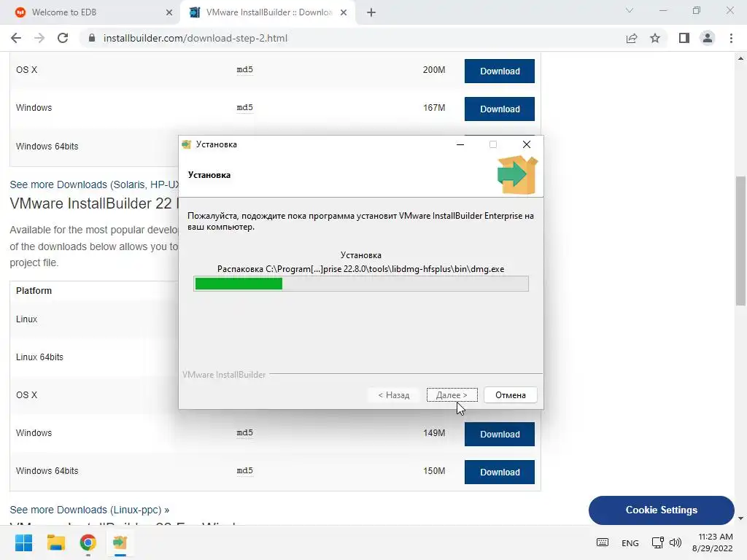This screenshot has width=747, height=560.
Task: Open the tab search dropdown
Action: tap(630, 10)
